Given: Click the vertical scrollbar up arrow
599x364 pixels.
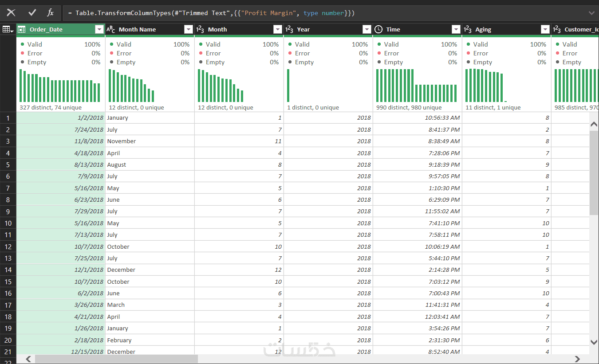Looking at the screenshot, I should [x=594, y=125].
